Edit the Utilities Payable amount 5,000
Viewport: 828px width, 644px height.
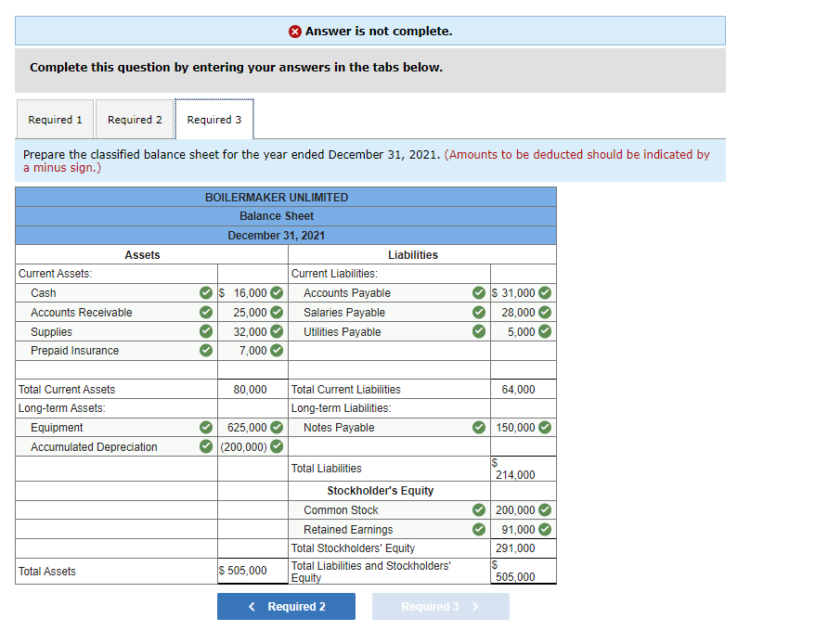(524, 331)
